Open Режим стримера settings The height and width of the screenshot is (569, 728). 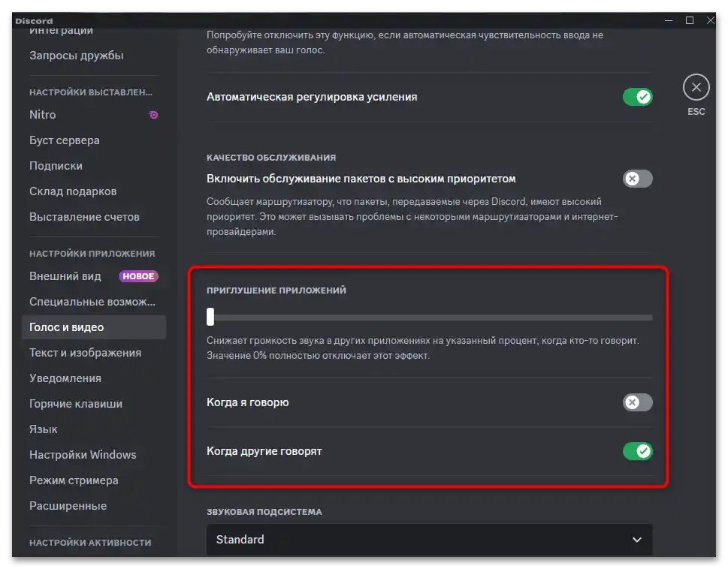(x=74, y=480)
